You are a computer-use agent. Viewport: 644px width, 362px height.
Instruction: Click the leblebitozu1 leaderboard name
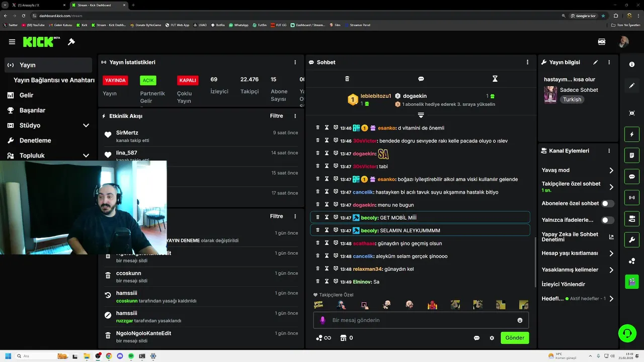[376, 96]
